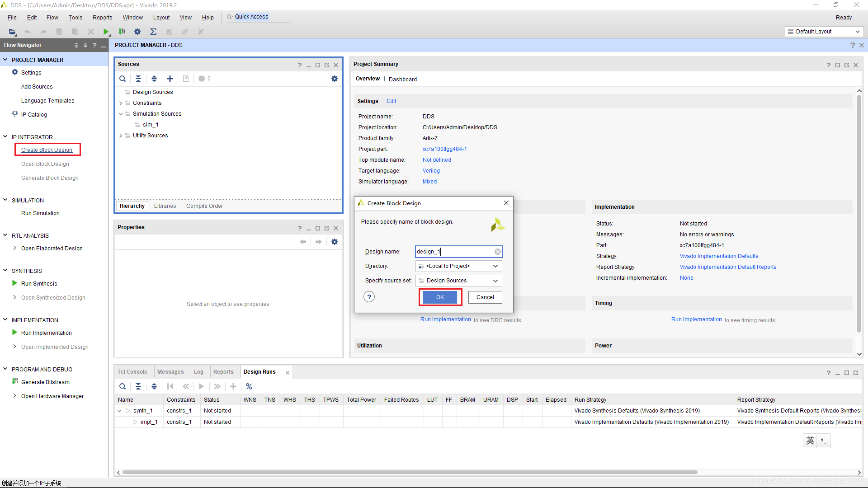Open Settings via toolbar gear icon

point(137,32)
